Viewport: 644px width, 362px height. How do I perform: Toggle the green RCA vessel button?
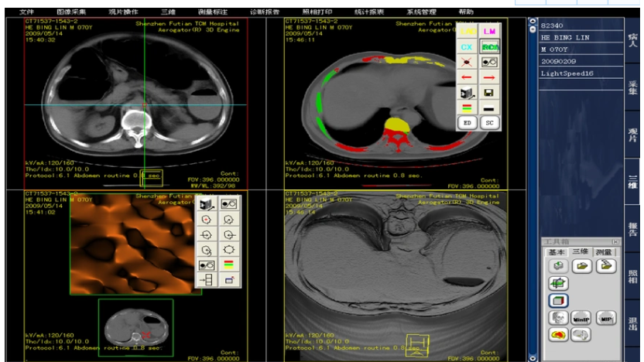(489, 46)
